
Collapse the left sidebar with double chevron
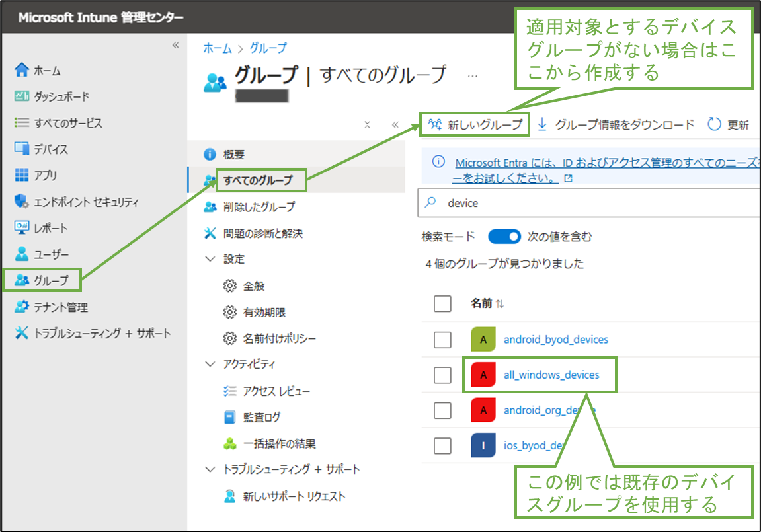click(x=176, y=45)
